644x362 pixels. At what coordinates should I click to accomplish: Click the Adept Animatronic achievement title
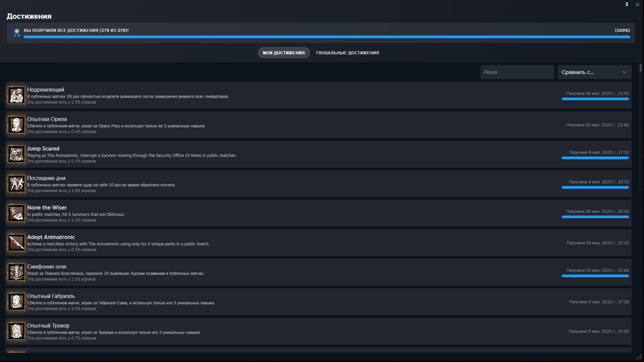(51, 237)
